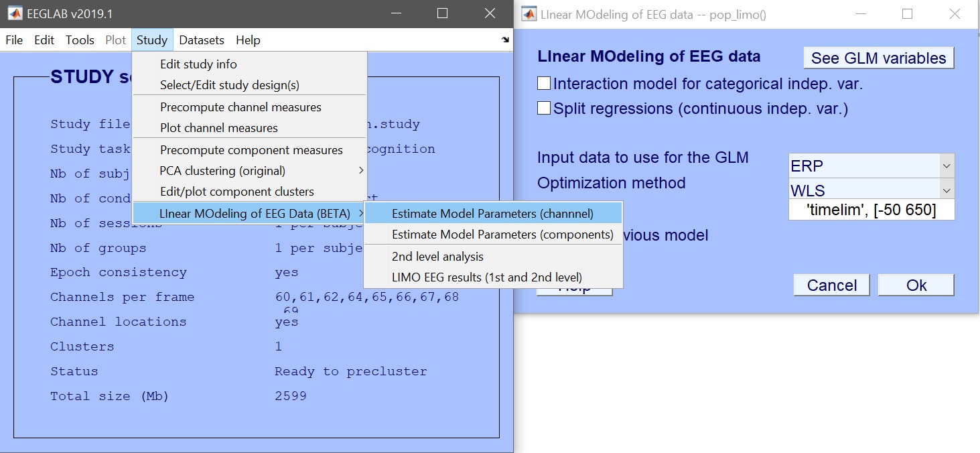
Task: Click the 'Clusters' label
Action: click(x=82, y=346)
